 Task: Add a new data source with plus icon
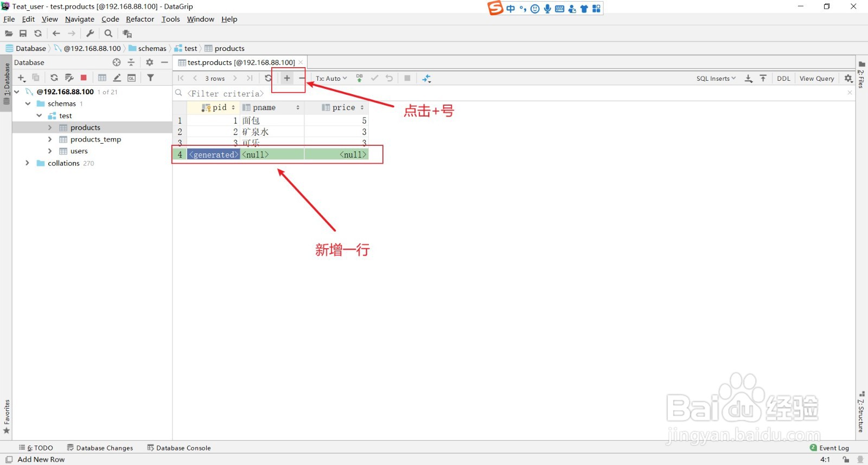pyautogui.click(x=22, y=78)
